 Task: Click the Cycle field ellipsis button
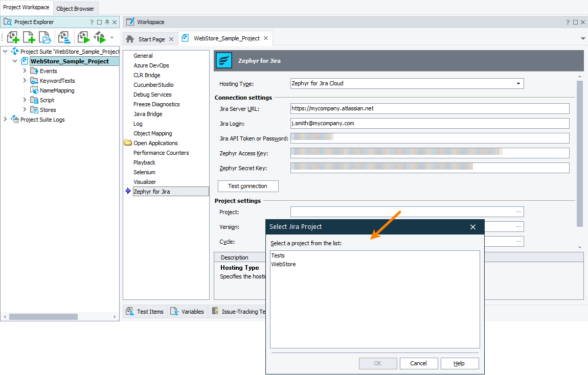click(x=518, y=242)
